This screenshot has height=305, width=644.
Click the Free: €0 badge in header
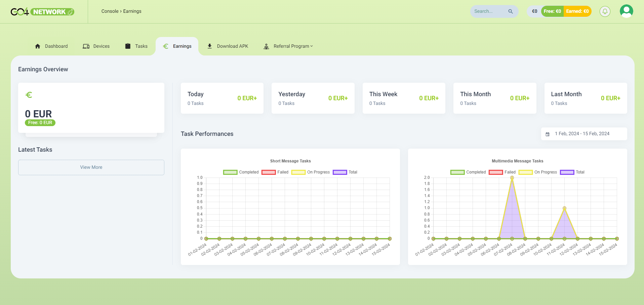tap(552, 11)
